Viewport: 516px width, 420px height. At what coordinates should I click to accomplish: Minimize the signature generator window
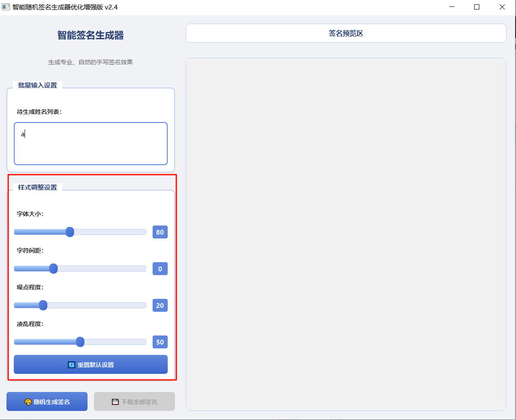pos(452,7)
